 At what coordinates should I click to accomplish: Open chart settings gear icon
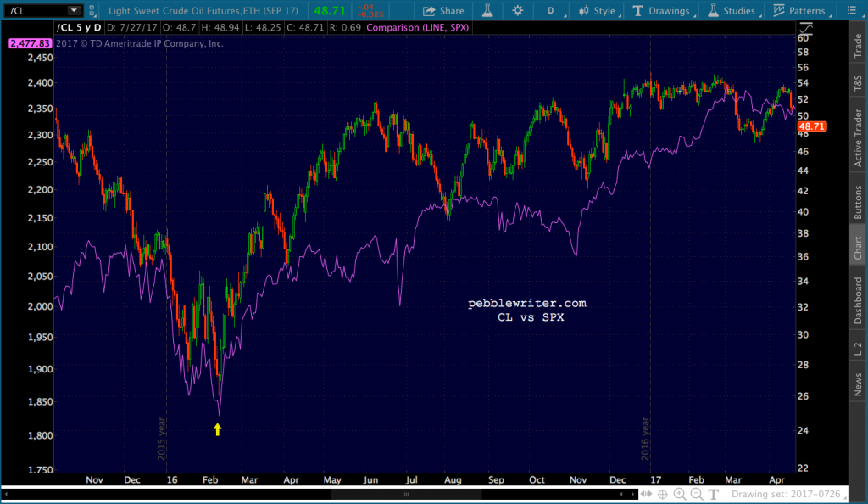pyautogui.click(x=518, y=10)
